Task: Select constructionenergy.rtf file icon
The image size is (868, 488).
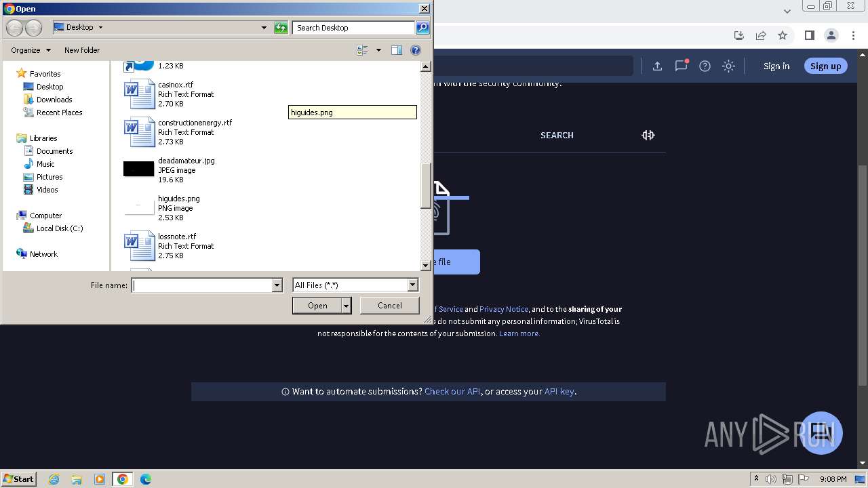Action: (x=140, y=132)
